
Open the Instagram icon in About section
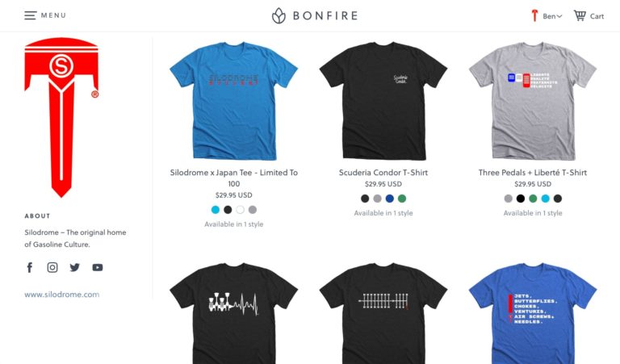52,268
